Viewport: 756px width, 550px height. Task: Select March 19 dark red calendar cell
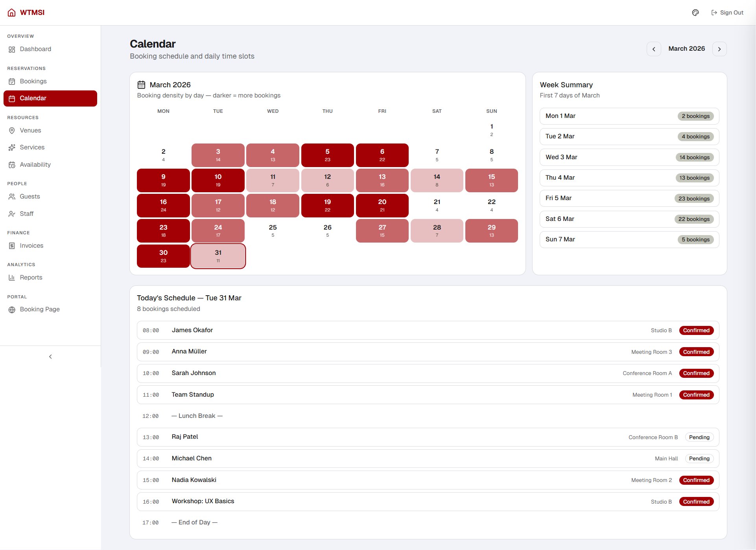327,206
